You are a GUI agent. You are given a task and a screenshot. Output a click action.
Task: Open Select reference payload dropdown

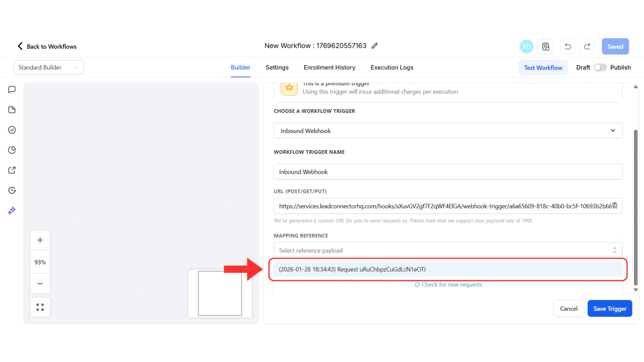tap(448, 250)
